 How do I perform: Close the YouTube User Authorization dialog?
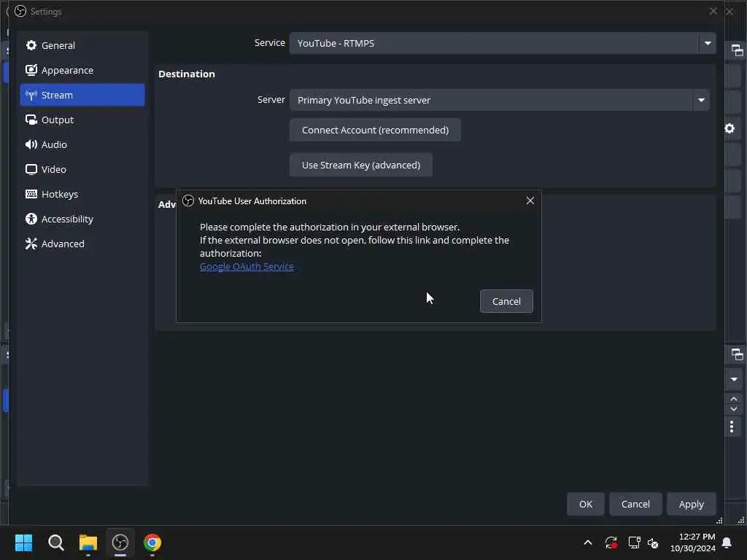(x=530, y=201)
